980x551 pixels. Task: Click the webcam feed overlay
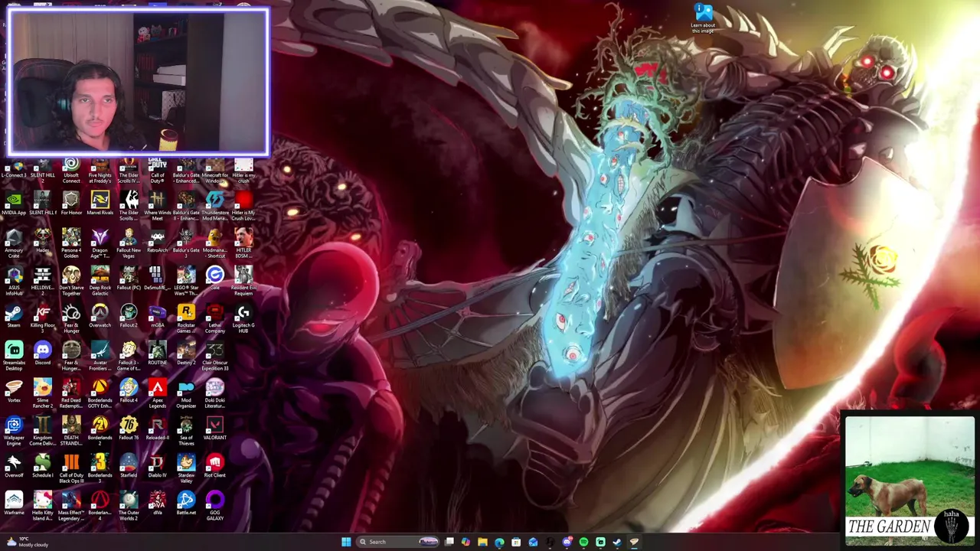[x=138, y=81]
